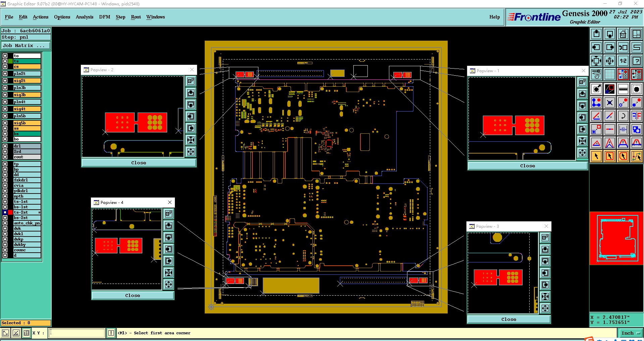Select the 'bs' layer name
The image size is (644, 341).
(x=27, y=134)
